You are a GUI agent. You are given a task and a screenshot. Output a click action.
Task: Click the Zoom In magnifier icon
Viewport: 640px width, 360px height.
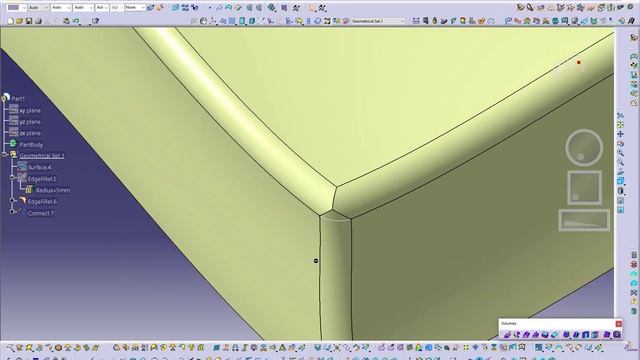coord(620,153)
